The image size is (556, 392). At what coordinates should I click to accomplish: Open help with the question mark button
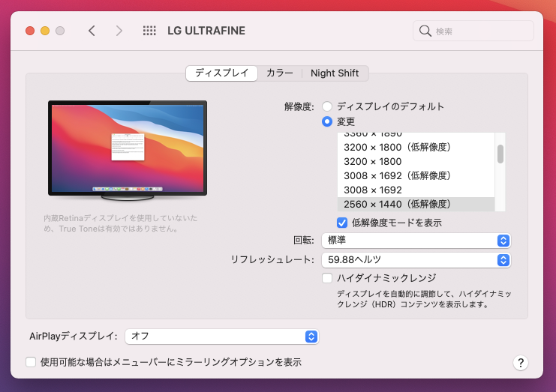(x=521, y=363)
